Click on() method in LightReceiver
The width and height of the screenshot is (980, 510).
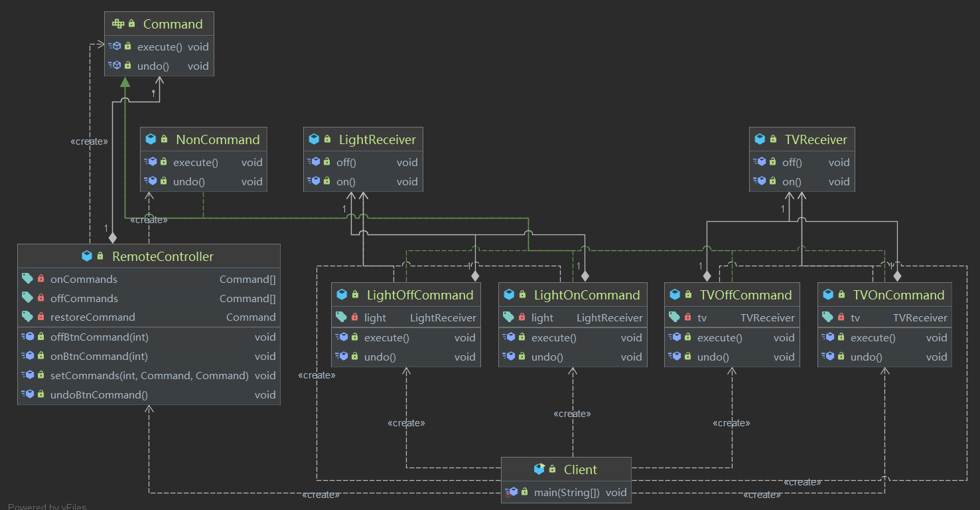tap(346, 181)
